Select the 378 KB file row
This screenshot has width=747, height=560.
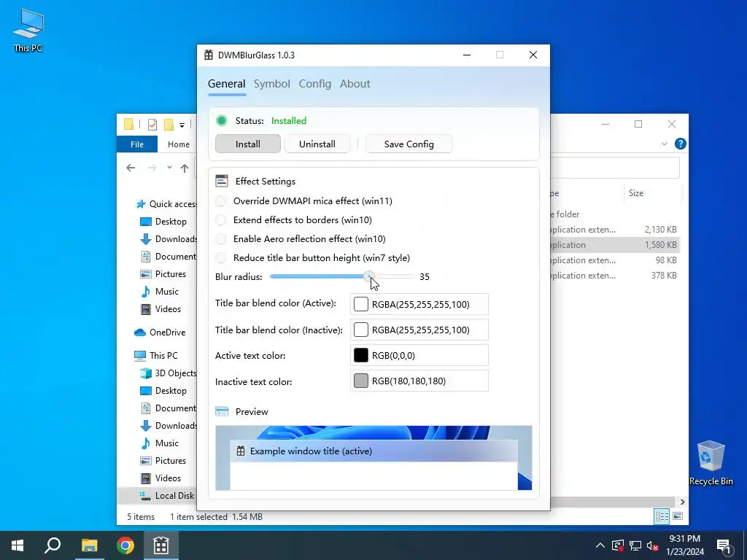(x=614, y=275)
